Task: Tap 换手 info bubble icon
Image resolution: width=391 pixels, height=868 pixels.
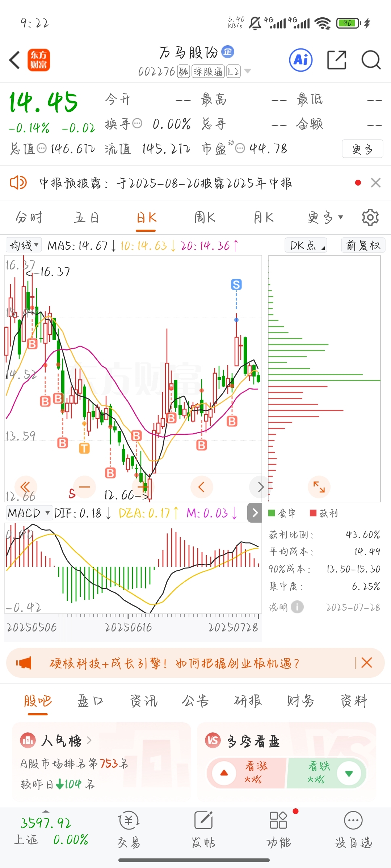Action: click(x=137, y=124)
